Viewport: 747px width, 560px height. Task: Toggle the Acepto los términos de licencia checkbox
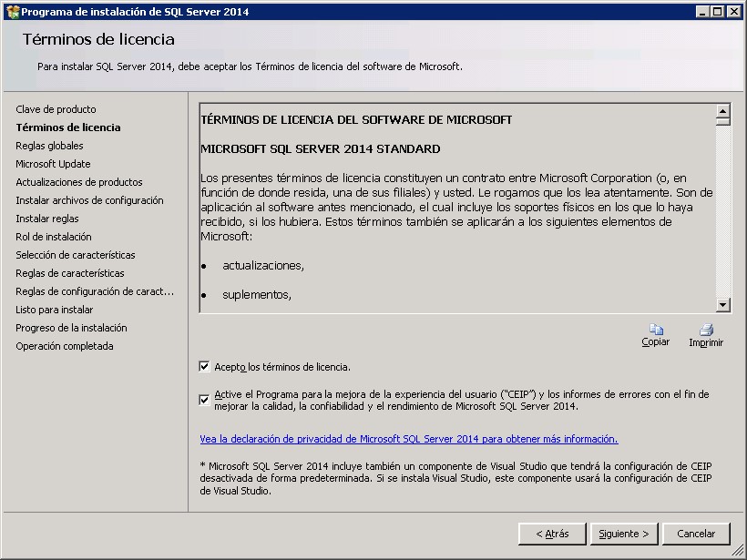(204, 367)
